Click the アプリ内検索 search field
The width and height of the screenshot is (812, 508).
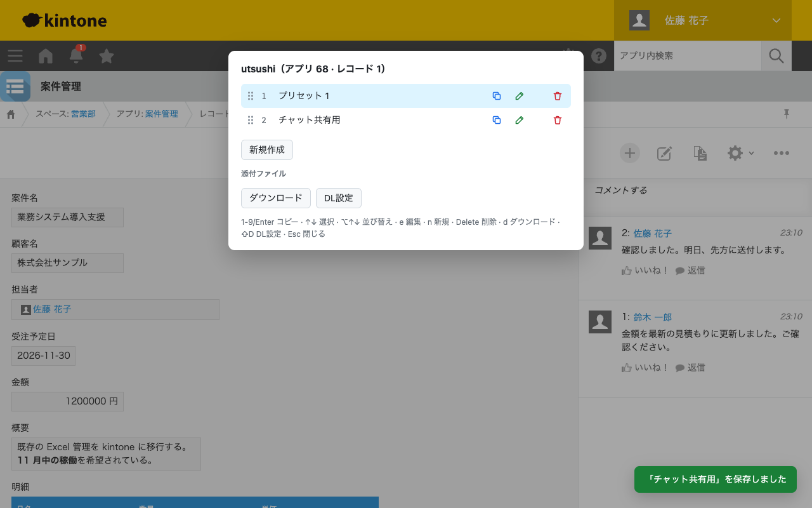(688, 56)
